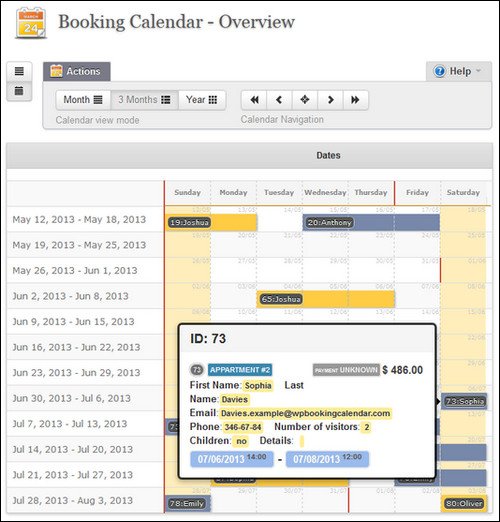Viewport: 500px width, 522px height.
Task: Open the Help dropdown menu
Action: [x=458, y=71]
